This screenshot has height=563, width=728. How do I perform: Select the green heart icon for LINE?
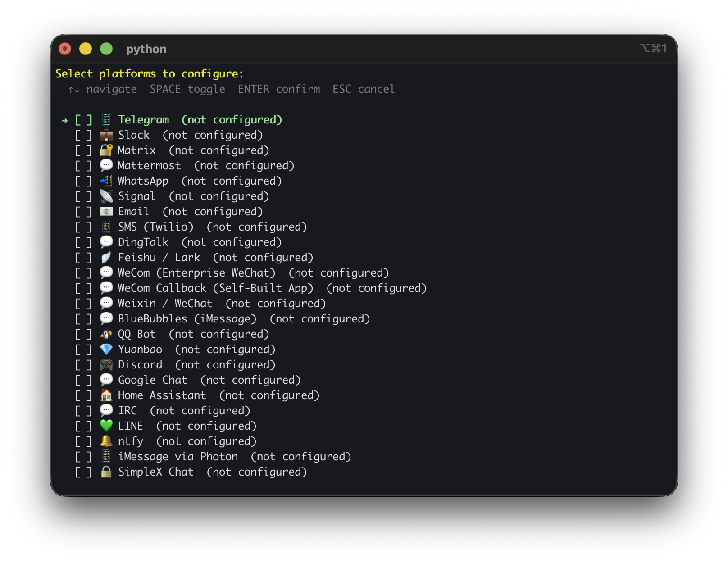click(x=106, y=426)
